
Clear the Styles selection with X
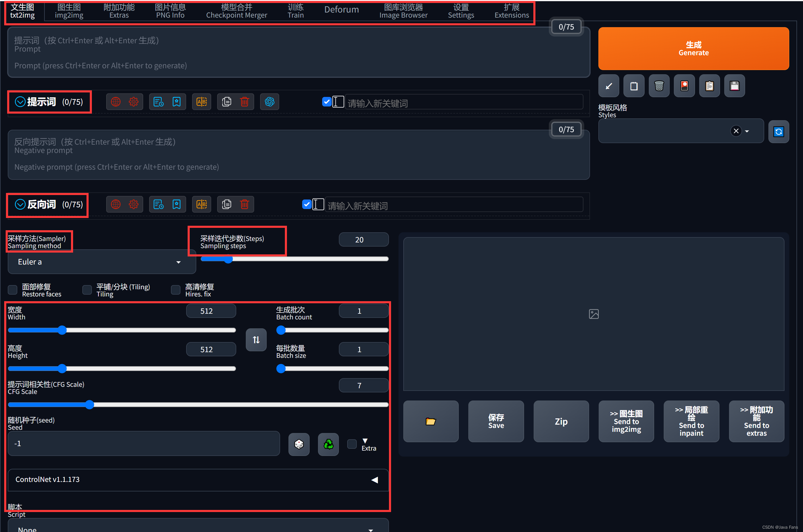pos(736,131)
